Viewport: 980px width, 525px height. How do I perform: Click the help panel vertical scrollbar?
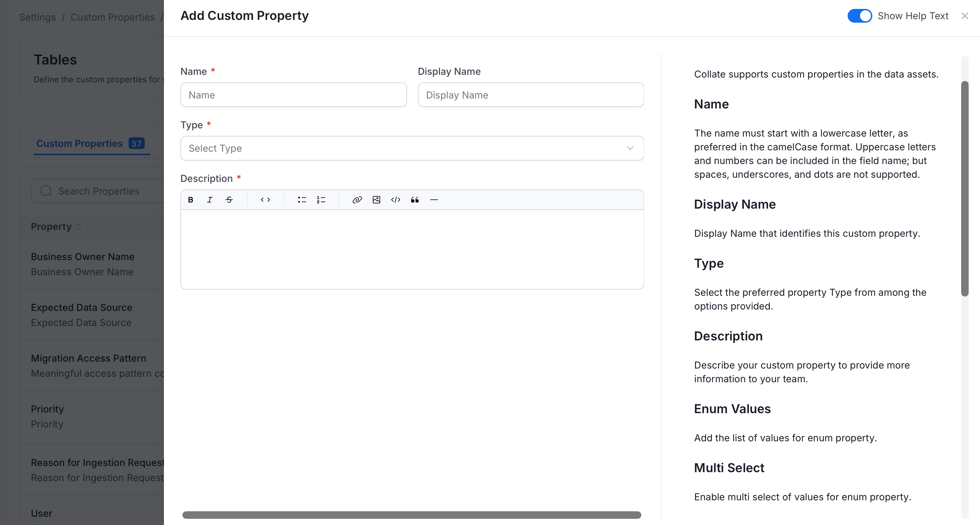965,188
